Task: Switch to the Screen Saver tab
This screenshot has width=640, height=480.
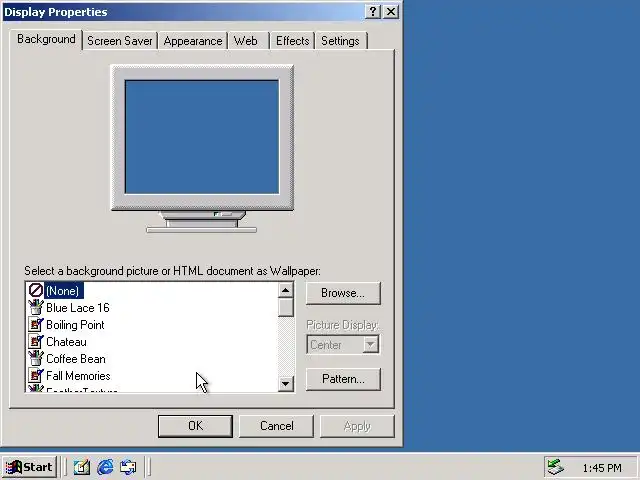Action: coord(120,41)
